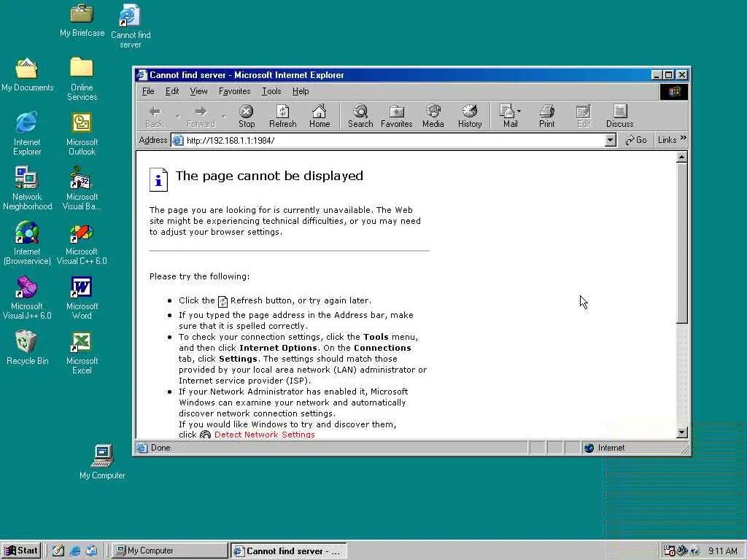Click the page scrollbar down arrow

point(682,432)
